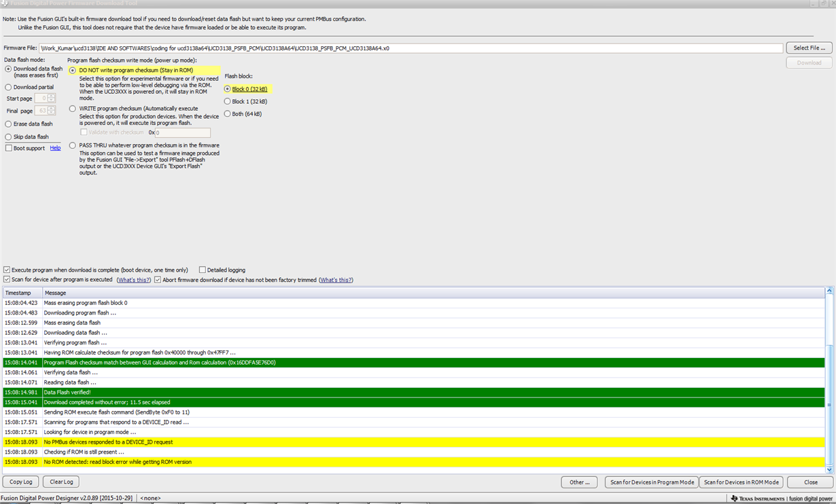Pick Skip data flash option
Image resolution: width=836 pixels, height=504 pixels.
(8, 137)
